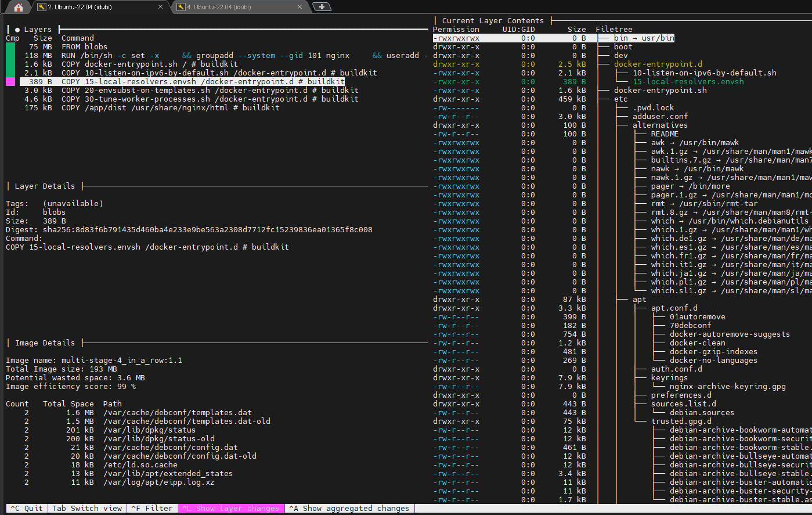Select 'which → /usr/bin/which.debianutils' entry
Viewport: 812px width, 515px height.
coord(730,221)
